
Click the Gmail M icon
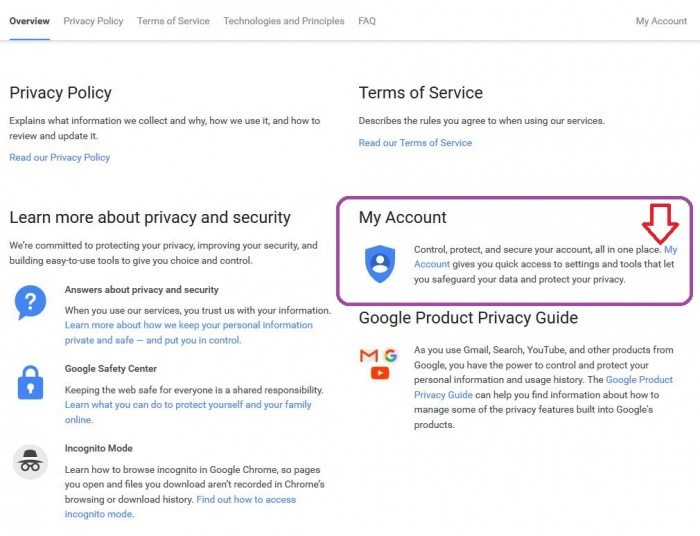369,356
